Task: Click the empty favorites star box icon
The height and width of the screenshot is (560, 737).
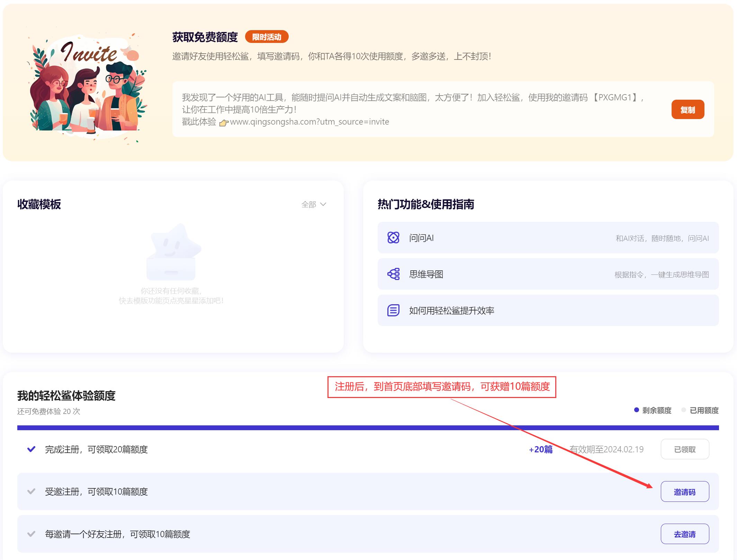Action: pos(173,252)
